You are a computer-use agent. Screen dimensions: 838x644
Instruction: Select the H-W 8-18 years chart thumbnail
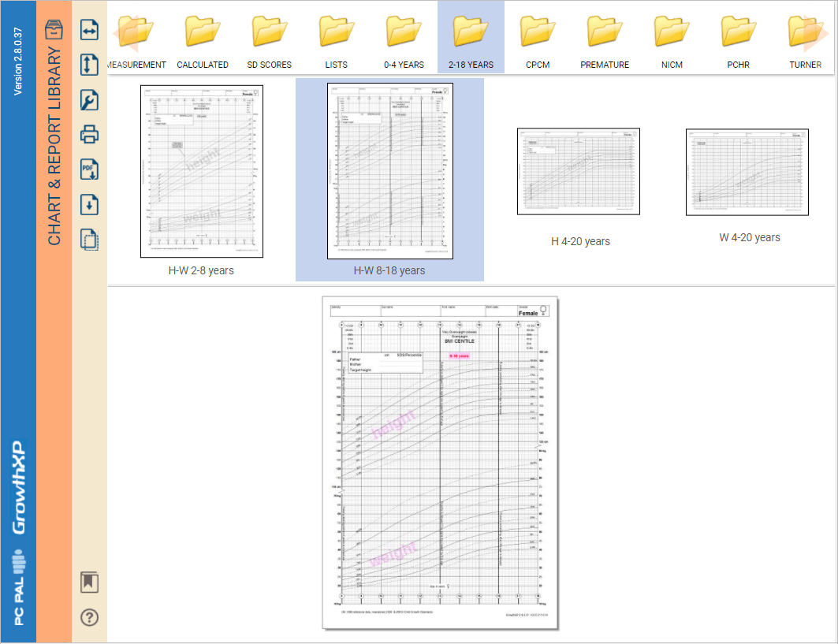coord(390,171)
